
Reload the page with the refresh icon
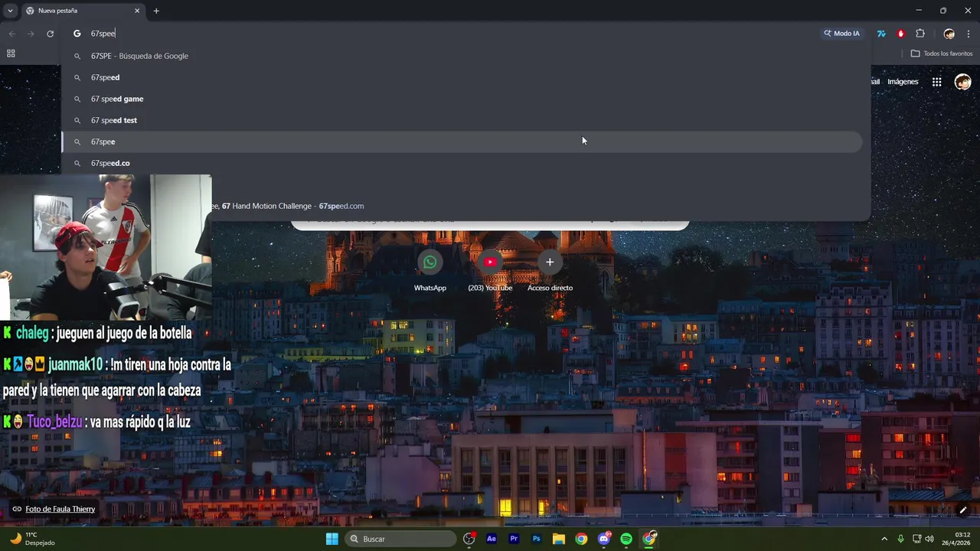[x=51, y=34]
